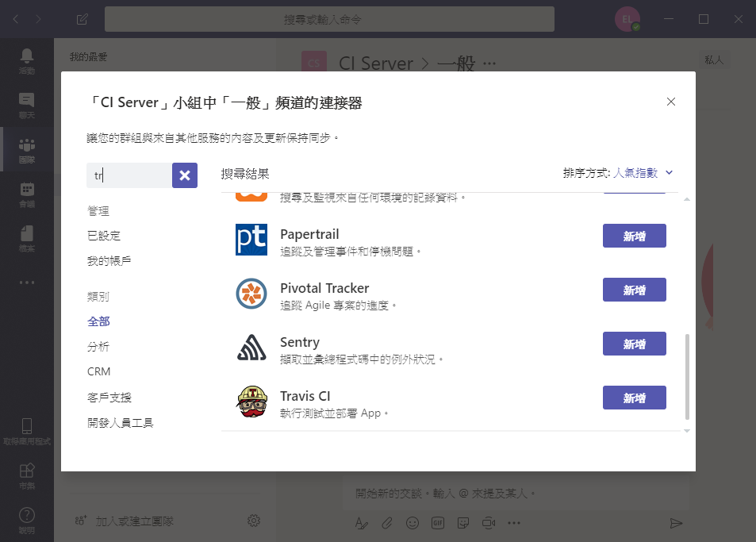
Task: Clear the connector search with the X icon
Action: [185, 175]
